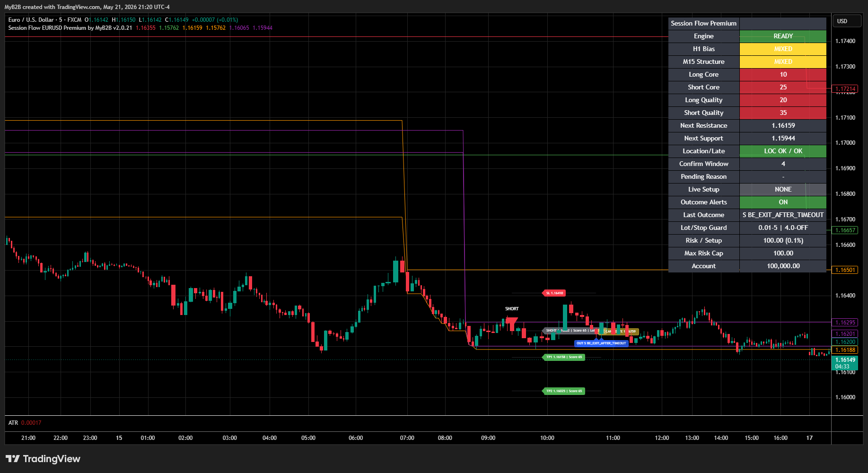Select the red SL 1.16410 label
868x473 pixels.
click(x=553, y=293)
